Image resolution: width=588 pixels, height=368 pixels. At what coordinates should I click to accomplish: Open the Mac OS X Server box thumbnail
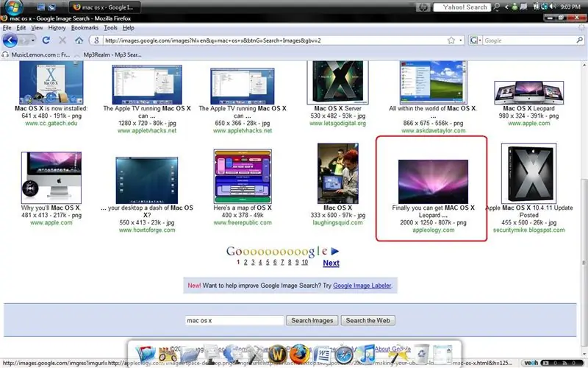coord(337,82)
